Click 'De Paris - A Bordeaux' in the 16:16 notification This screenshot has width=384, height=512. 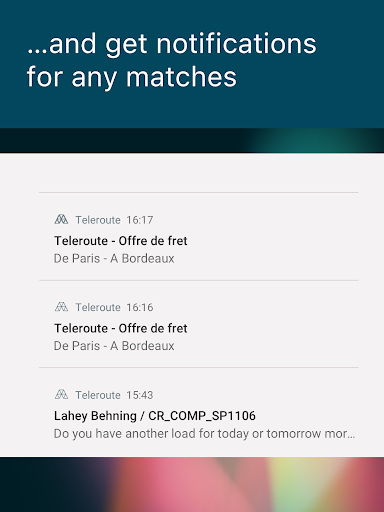pyautogui.click(x=114, y=346)
